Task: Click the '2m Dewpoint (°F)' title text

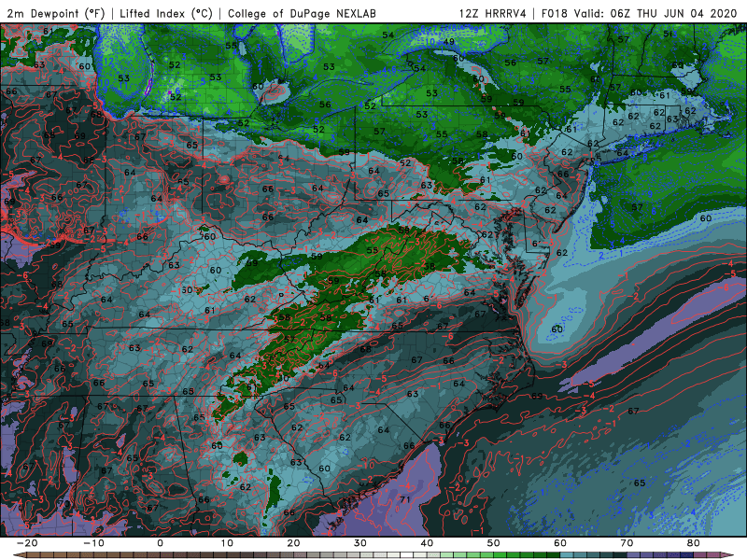Action: click(x=56, y=13)
